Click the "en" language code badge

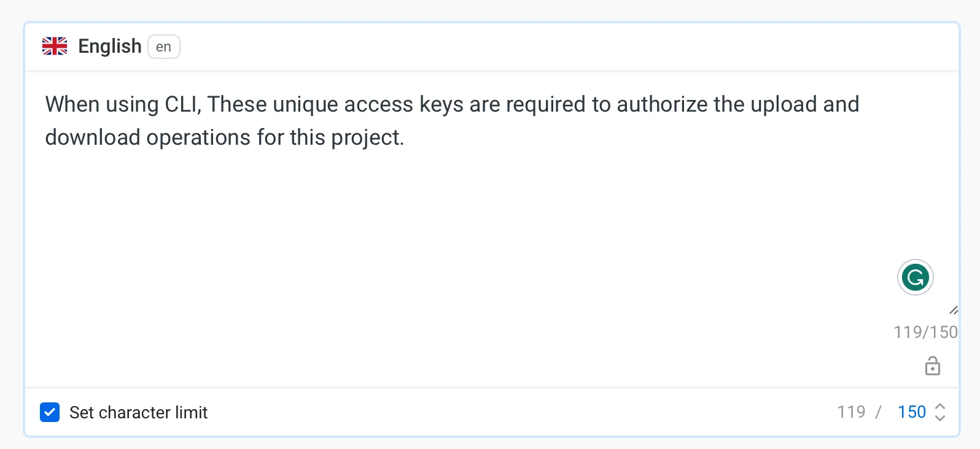tap(163, 47)
